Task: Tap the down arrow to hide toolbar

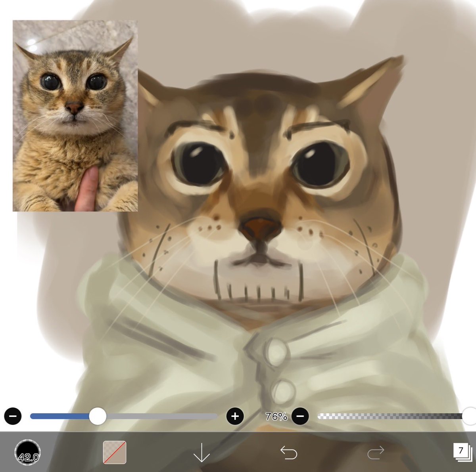Action: click(202, 453)
